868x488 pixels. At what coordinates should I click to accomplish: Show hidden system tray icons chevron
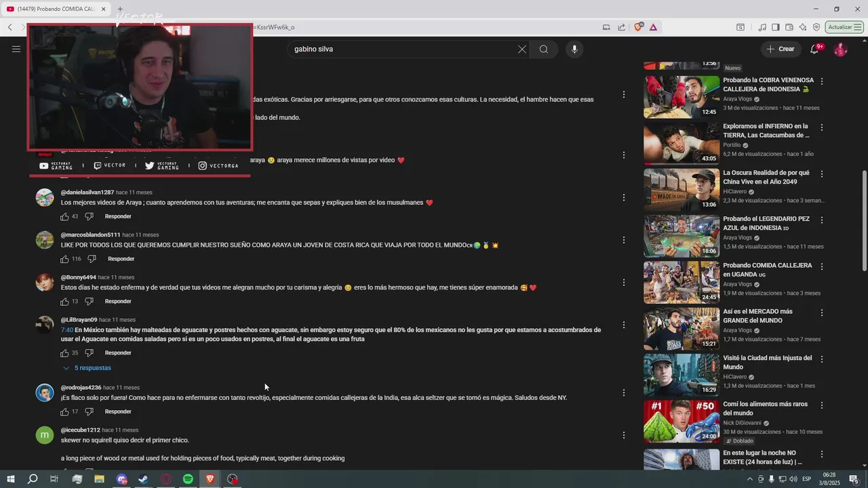click(x=750, y=479)
